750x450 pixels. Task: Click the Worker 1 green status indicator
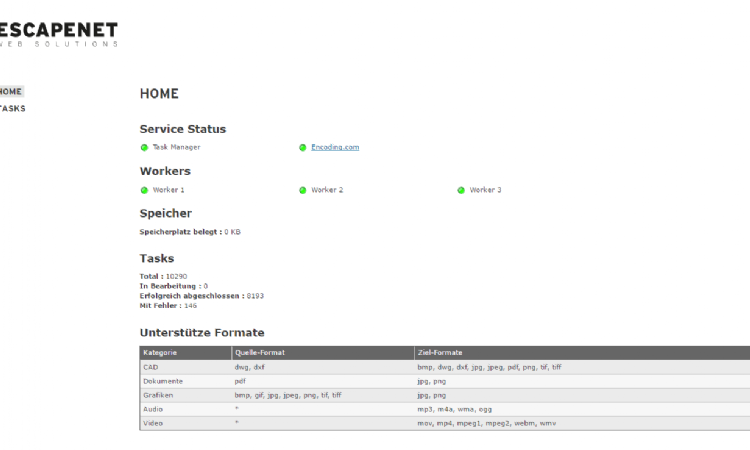144,190
